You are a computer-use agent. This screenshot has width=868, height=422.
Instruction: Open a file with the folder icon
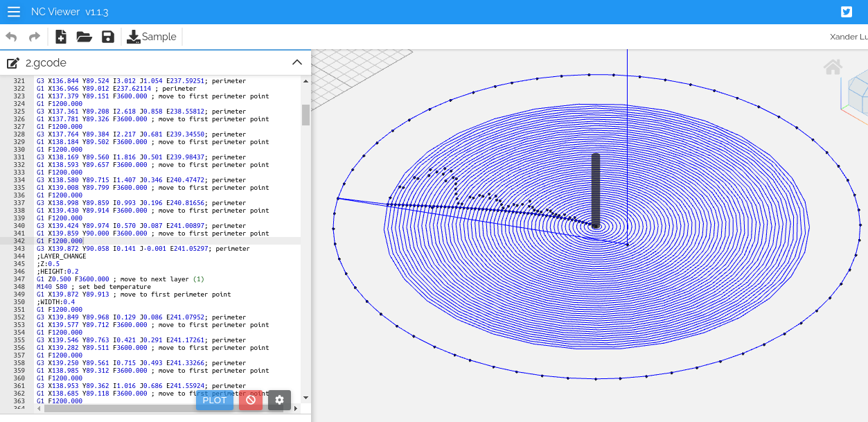click(85, 37)
